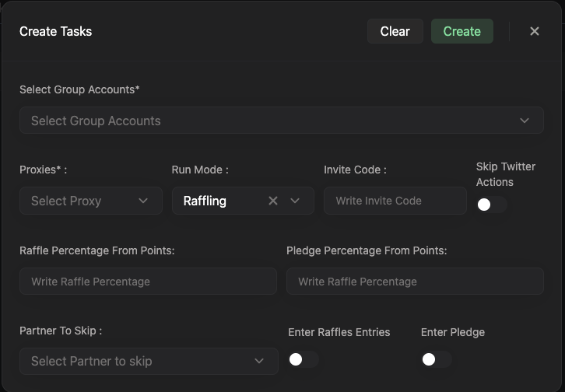Click the Run Mode chevron arrow

tap(295, 201)
